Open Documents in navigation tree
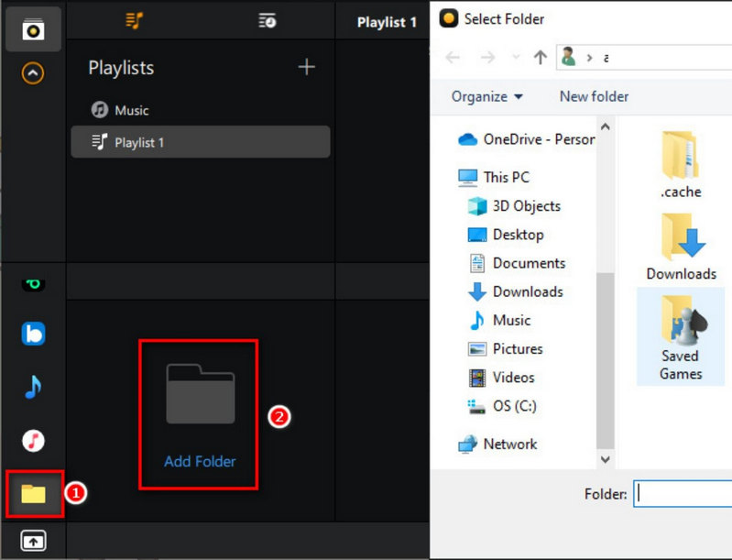 (517, 263)
